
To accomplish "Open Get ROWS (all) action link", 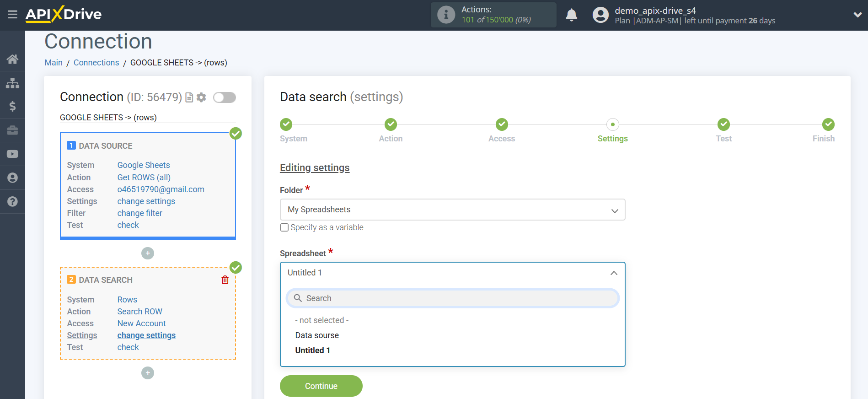I will (144, 178).
